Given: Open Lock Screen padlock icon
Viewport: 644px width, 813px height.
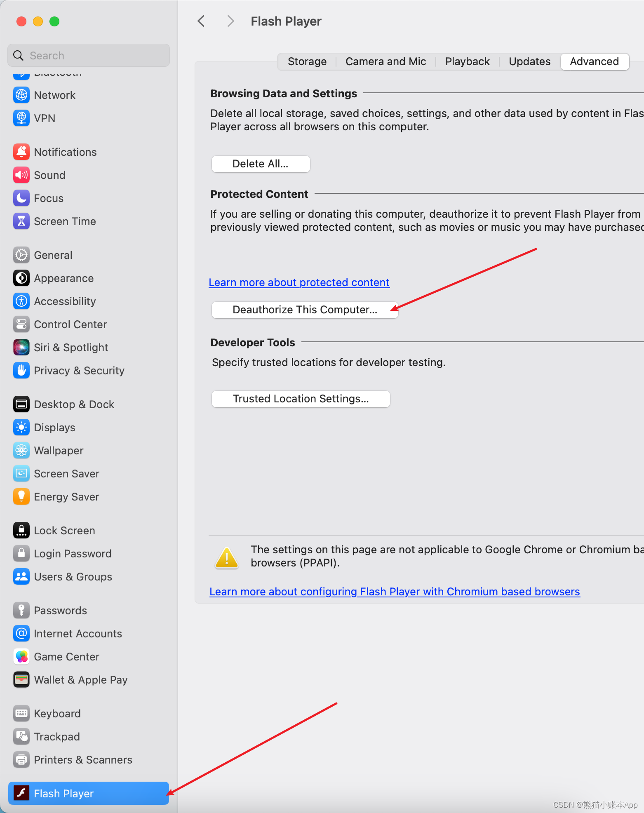Looking at the screenshot, I should 21,531.
